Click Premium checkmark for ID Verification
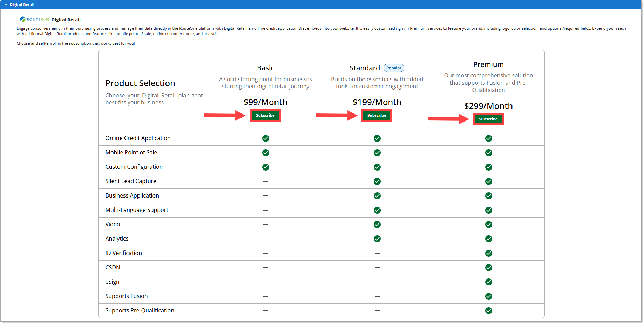Screen dimensions: 644x324 click(488, 253)
